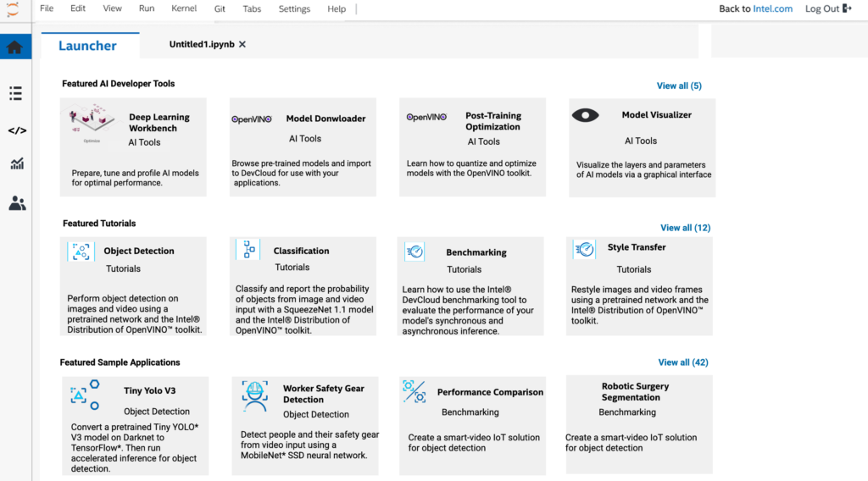868x481 pixels.
Task: Click View all (42) sample applications
Action: [x=683, y=362]
